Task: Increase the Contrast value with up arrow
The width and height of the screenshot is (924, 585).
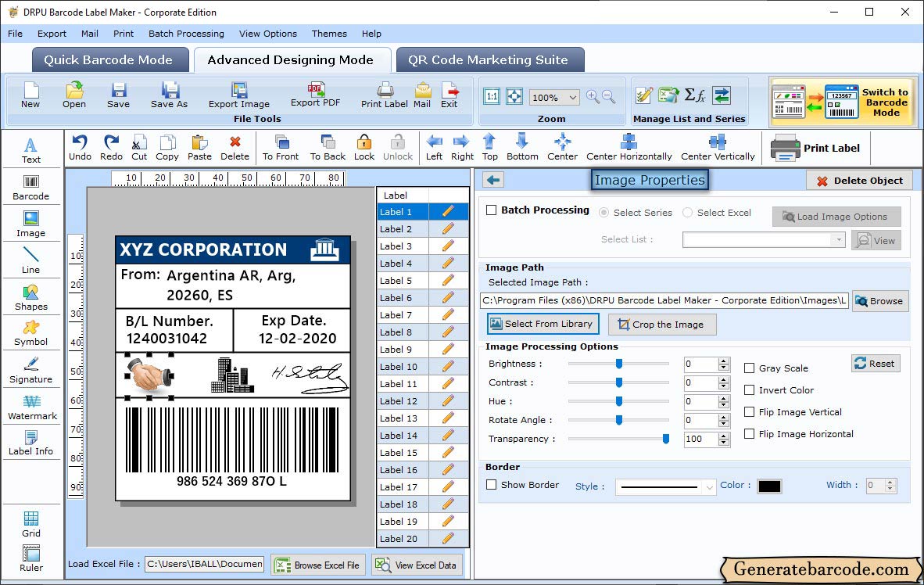Action: tap(724, 379)
